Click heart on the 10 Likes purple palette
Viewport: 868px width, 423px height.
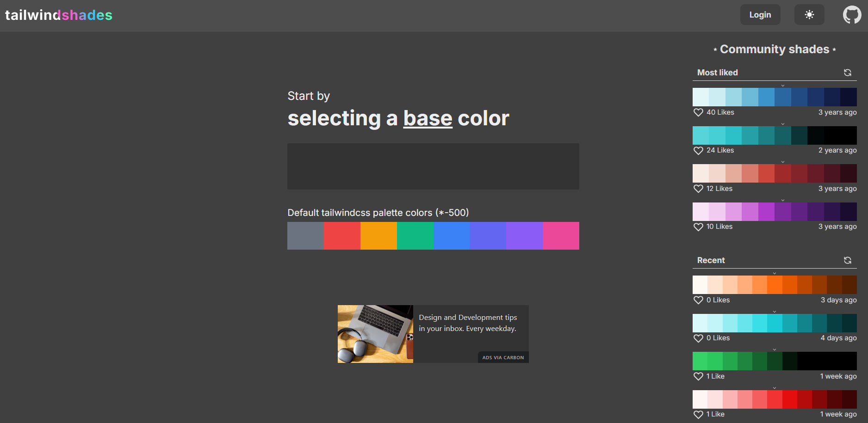698,227
